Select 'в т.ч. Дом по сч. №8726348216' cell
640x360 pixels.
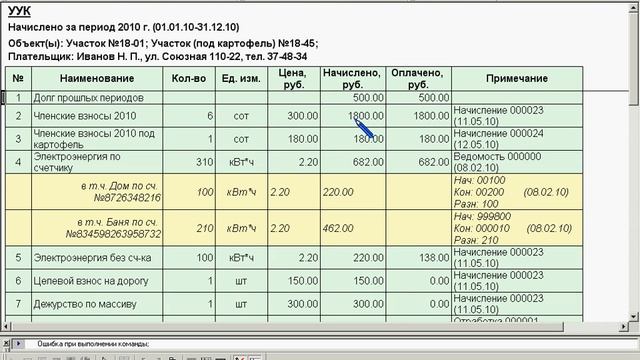point(97,192)
